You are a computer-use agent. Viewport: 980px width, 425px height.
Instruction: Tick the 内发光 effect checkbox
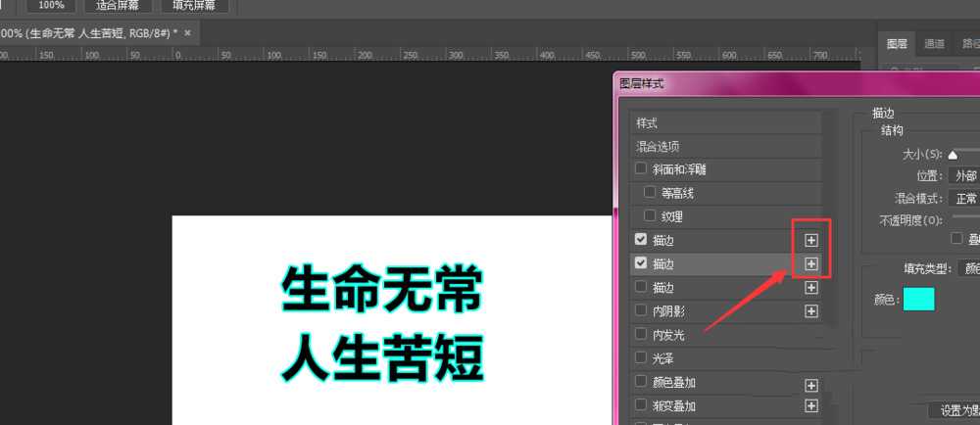pos(641,335)
